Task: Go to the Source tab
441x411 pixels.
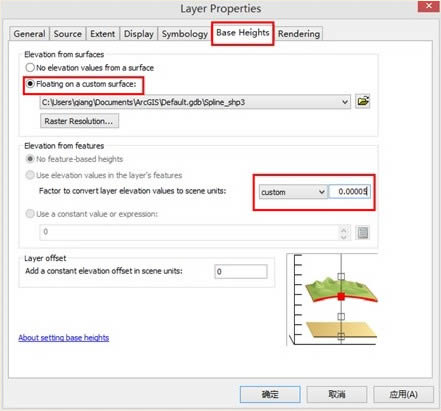Action: point(68,34)
